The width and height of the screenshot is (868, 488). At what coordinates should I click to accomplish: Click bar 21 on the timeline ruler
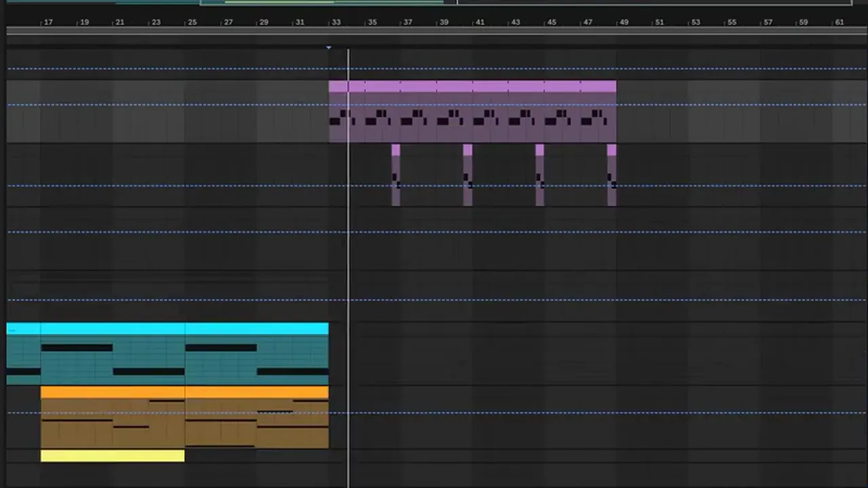tap(120, 22)
